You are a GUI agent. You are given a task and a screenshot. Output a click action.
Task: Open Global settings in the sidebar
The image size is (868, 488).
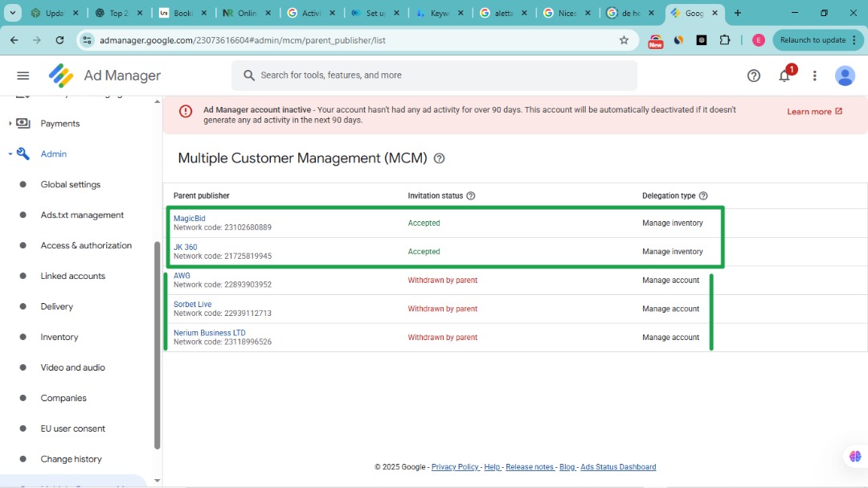click(x=71, y=185)
